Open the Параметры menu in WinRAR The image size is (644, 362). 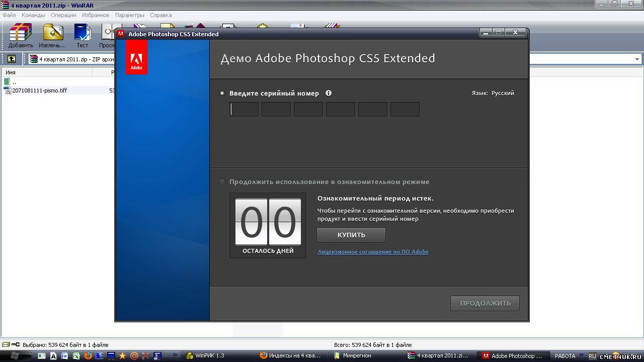[x=129, y=15]
